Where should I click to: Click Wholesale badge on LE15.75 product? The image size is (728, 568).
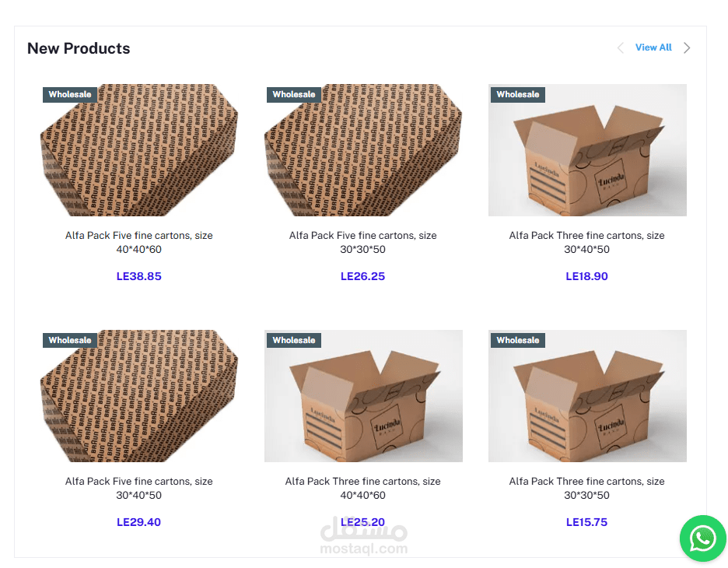pyautogui.click(x=518, y=340)
